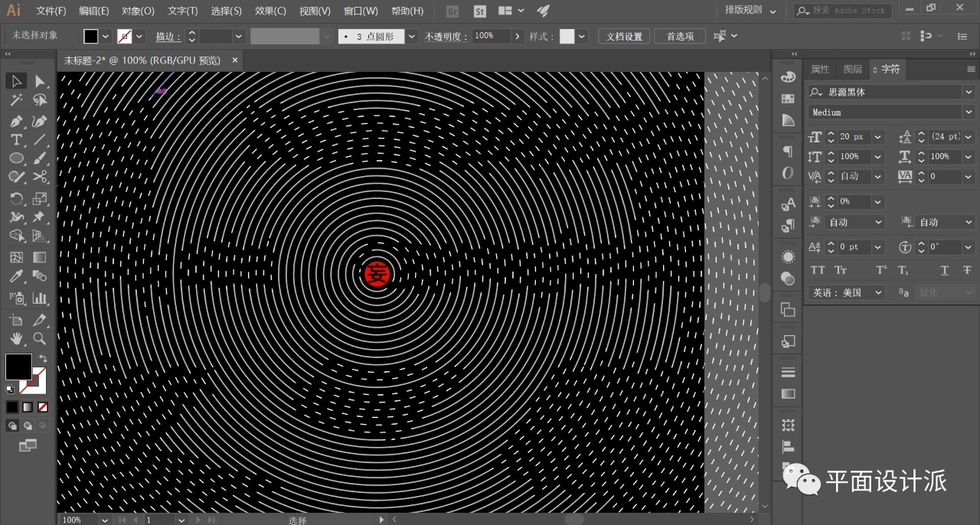980x525 pixels.
Task: Toggle Small Caps (Tr) text style
Action: (841, 270)
